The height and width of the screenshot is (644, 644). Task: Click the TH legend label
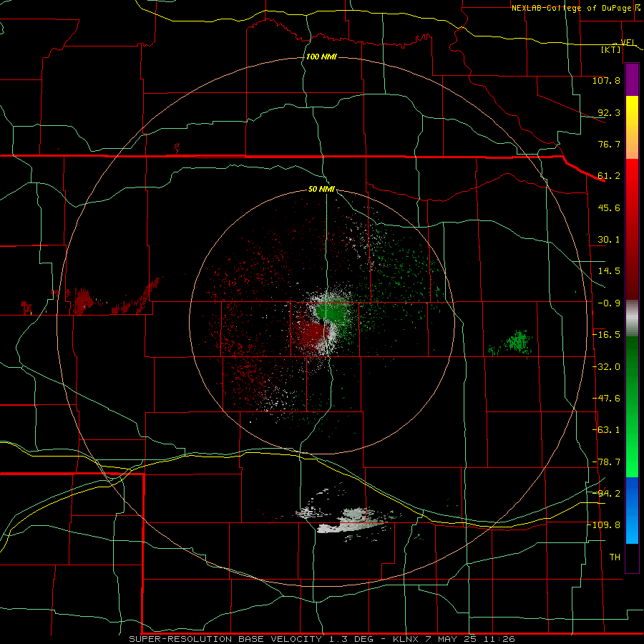click(x=615, y=557)
